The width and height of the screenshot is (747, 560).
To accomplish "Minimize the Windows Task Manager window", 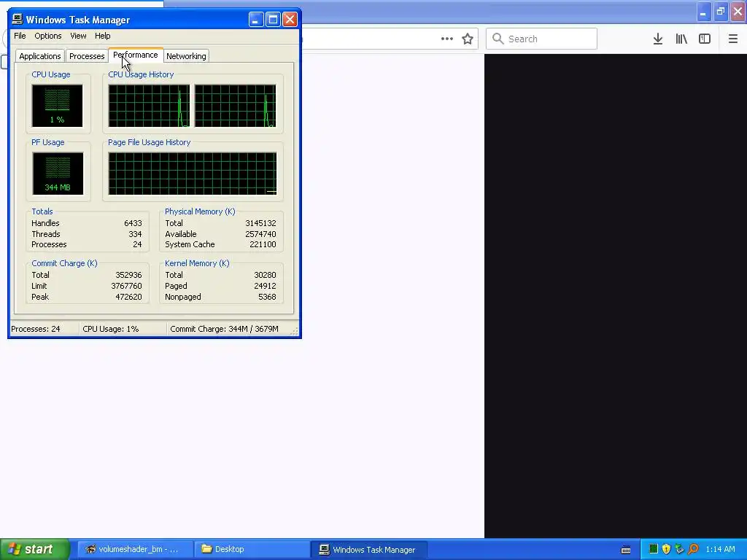I will click(x=256, y=20).
